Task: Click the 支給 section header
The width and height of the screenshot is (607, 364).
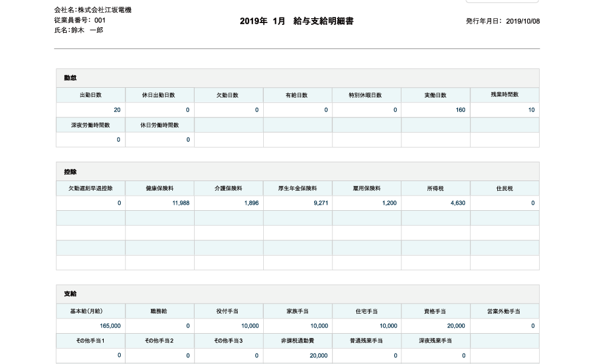Action: coord(70,294)
